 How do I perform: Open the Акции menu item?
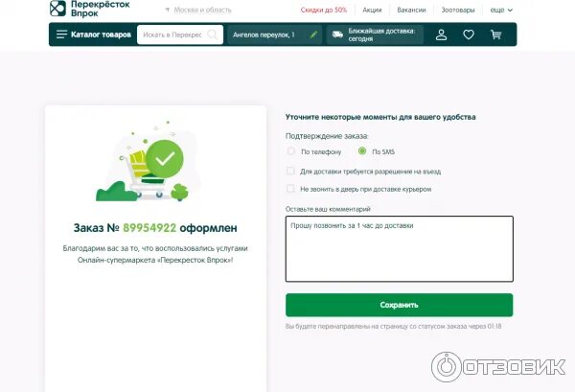point(372,10)
